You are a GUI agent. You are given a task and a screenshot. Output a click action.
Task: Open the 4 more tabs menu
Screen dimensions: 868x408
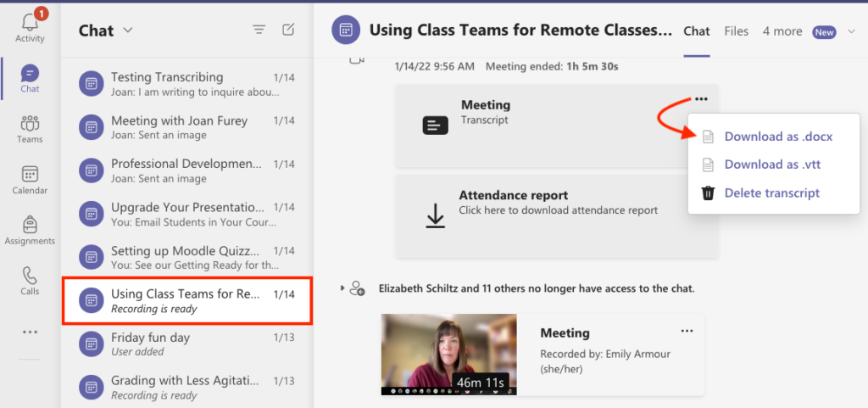pos(782,31)
